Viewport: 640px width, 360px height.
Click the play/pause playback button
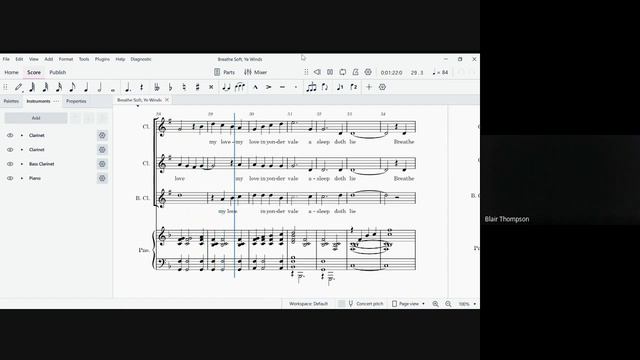[330, 72]
